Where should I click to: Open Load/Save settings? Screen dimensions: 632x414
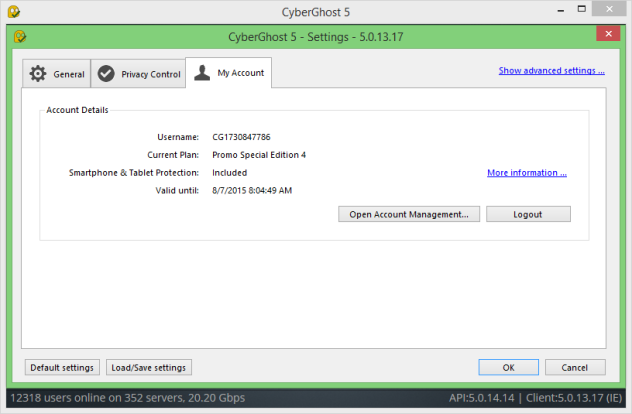tap(149, 368)
